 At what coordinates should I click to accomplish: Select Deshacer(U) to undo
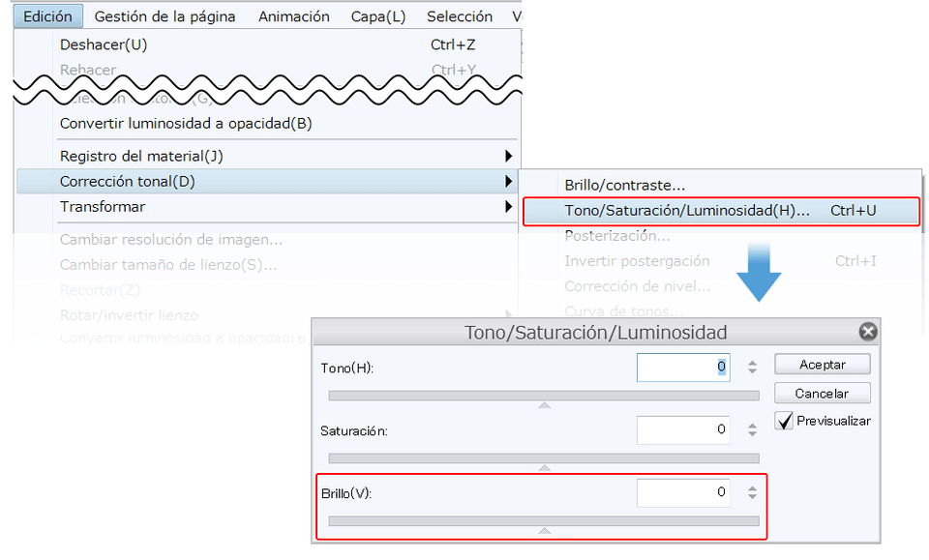tap(104, 44)
